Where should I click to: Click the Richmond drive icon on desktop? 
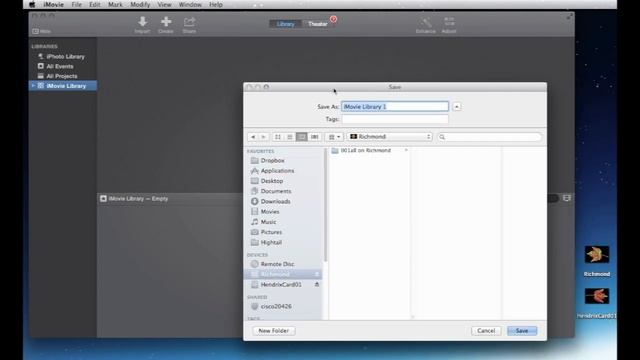click(597, 254)
